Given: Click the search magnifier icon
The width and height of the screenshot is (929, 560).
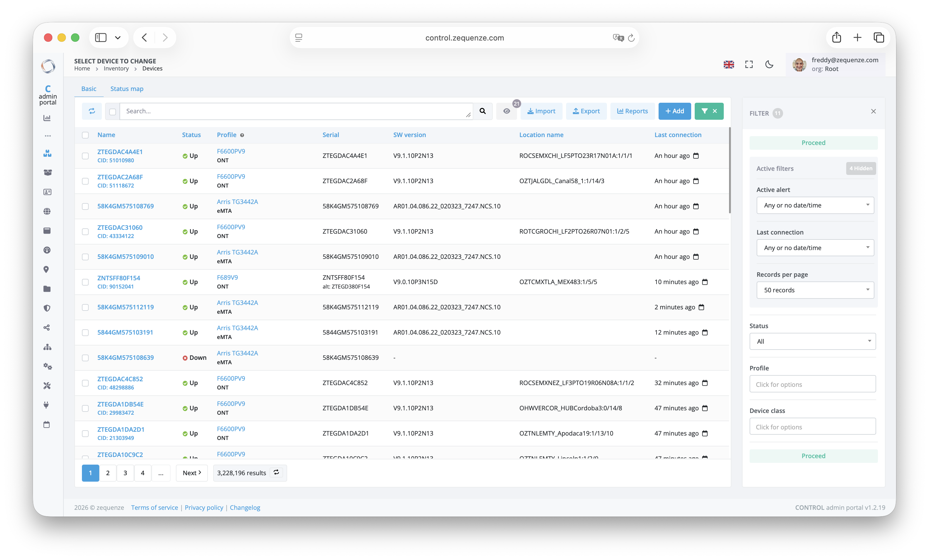Looking at the screenshot, I should (x=483, y=111).
